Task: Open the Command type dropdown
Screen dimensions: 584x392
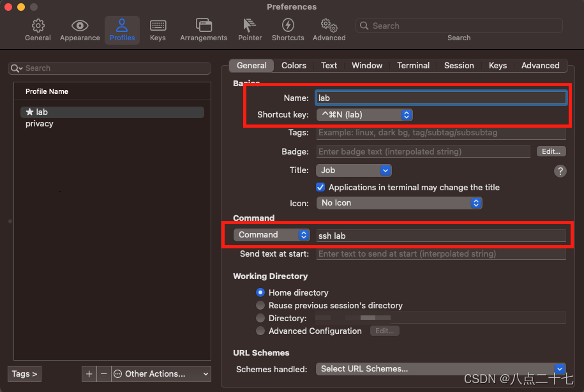Action: click(x=271, y=235)
